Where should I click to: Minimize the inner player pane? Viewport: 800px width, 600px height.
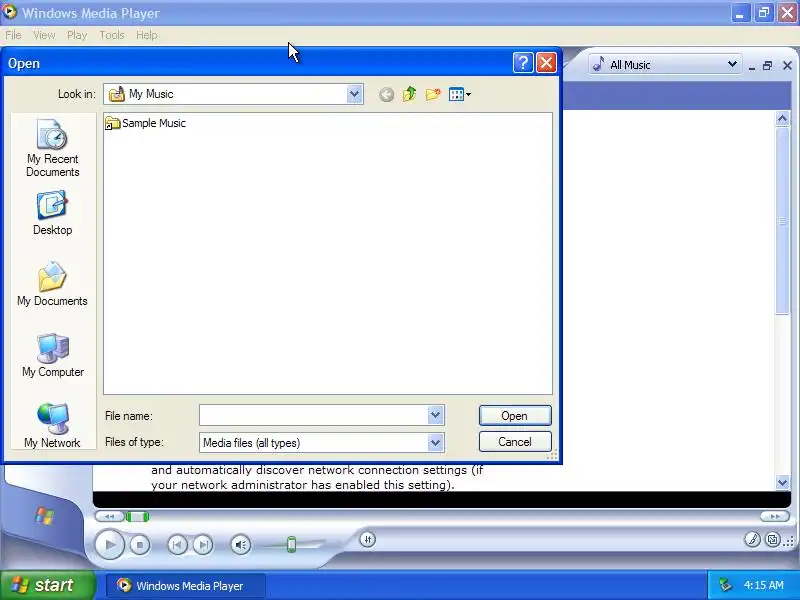[x=751, y=66]
